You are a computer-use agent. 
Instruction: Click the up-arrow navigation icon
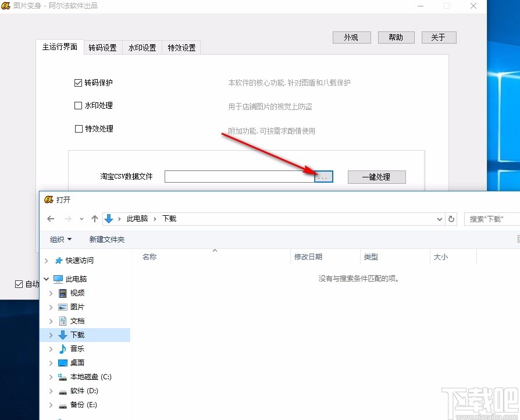[x=95, y=219]
